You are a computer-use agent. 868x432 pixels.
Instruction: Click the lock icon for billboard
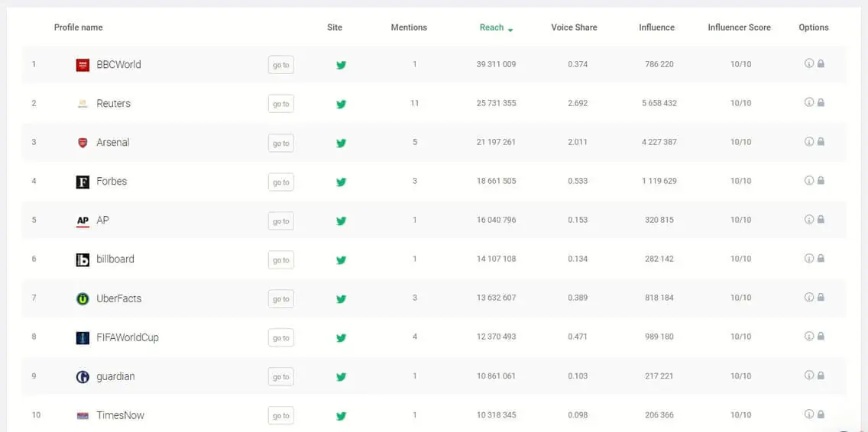pos(821,258)
